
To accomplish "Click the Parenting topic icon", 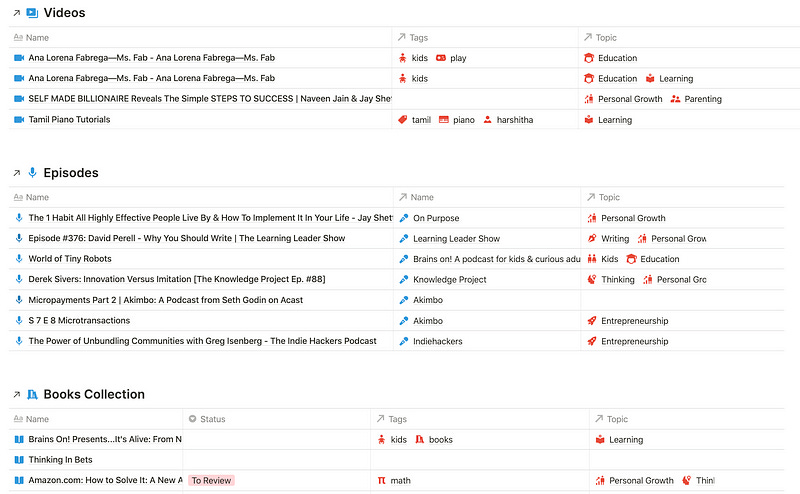I will (x=675, y=98).
